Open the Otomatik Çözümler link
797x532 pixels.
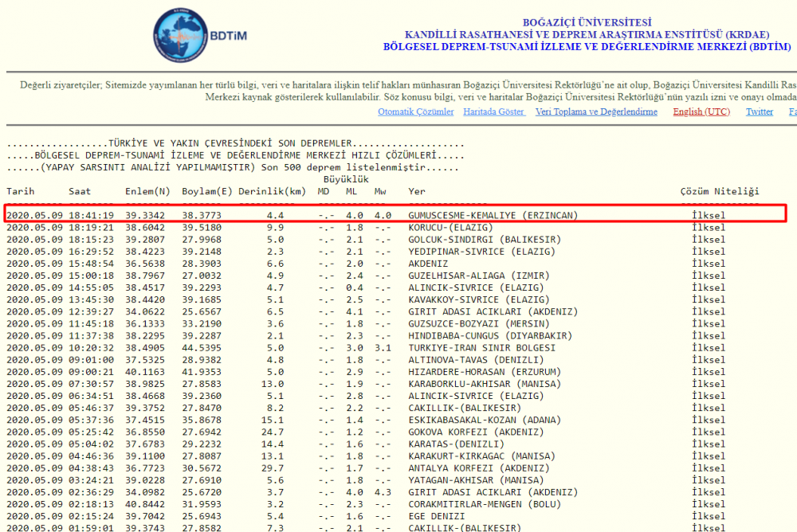point(415,112)
